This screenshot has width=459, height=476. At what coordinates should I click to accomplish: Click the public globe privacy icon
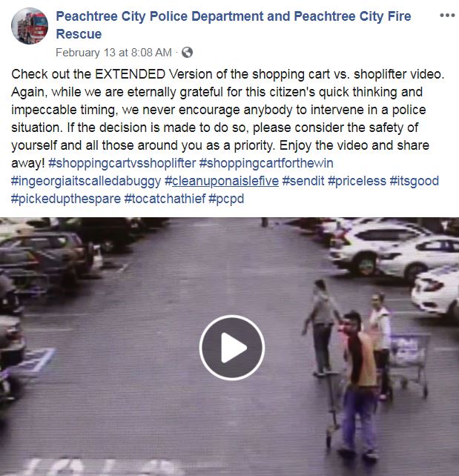tap(187, 52)
